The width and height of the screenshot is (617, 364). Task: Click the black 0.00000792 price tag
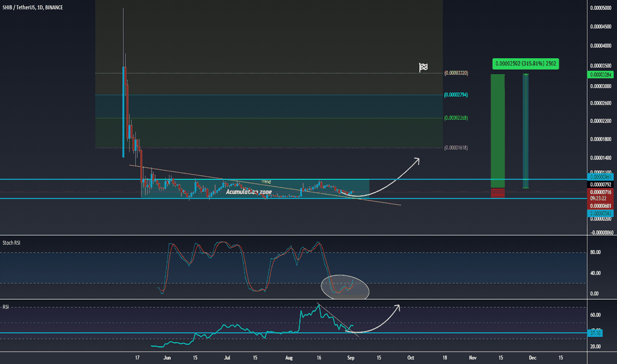600,185
